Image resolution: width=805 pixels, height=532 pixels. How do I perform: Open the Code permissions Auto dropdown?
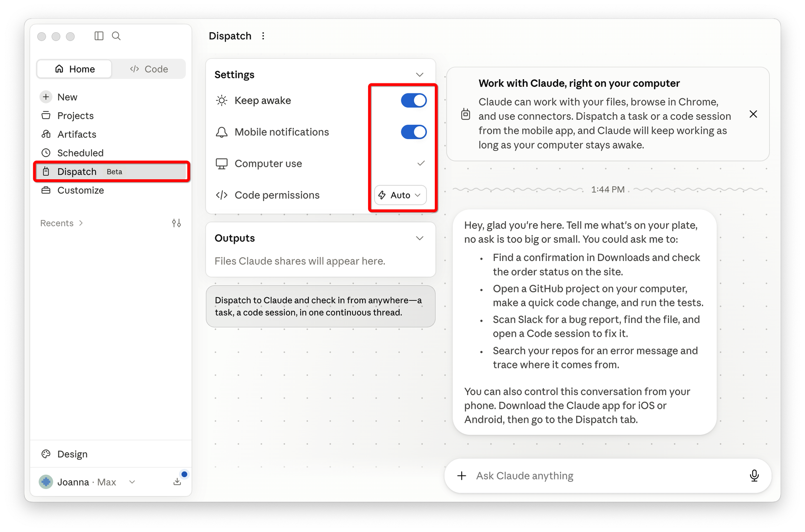click(400, 195)
